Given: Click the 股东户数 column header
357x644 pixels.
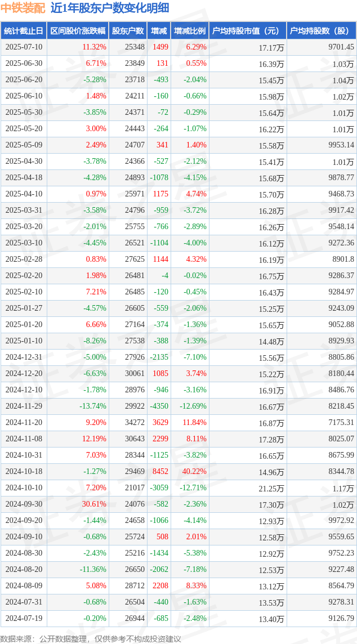Looking at the screenshot, I should pyautogui.click(x=128, y=30).
